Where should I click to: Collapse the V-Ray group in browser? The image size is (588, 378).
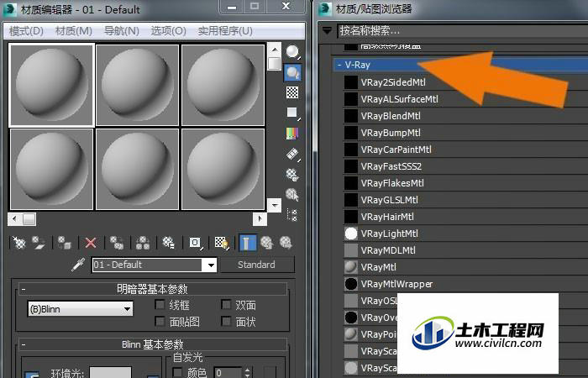click(339, 65)
